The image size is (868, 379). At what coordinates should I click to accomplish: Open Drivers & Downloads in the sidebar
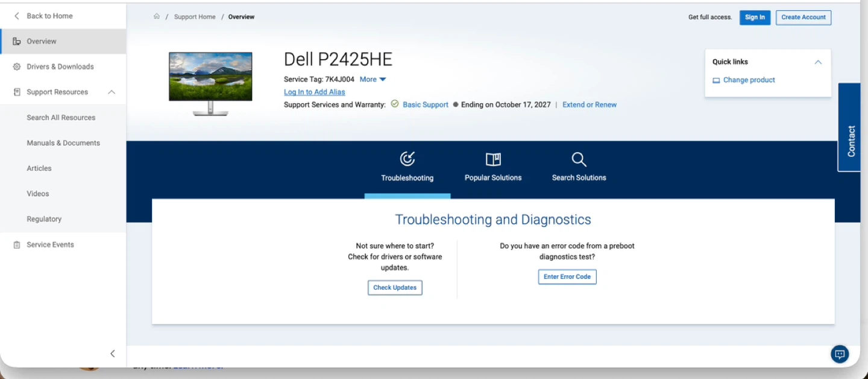coord(63,66)
